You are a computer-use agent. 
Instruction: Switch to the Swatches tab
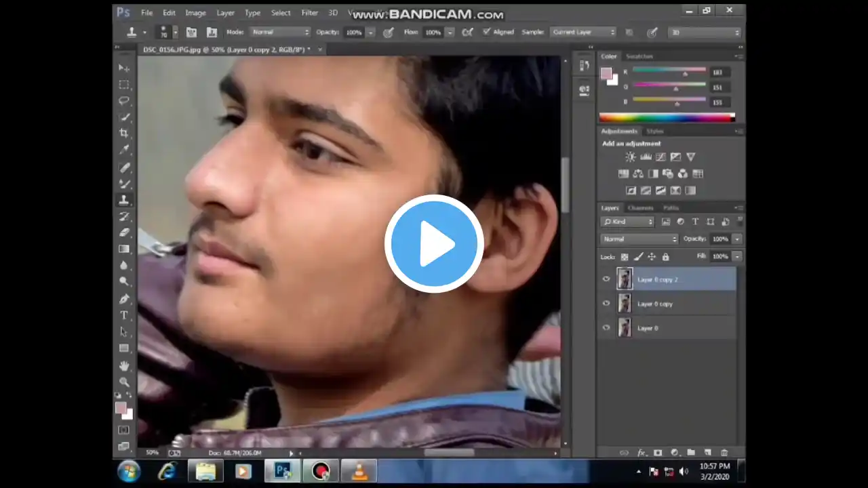coord(639,56)
